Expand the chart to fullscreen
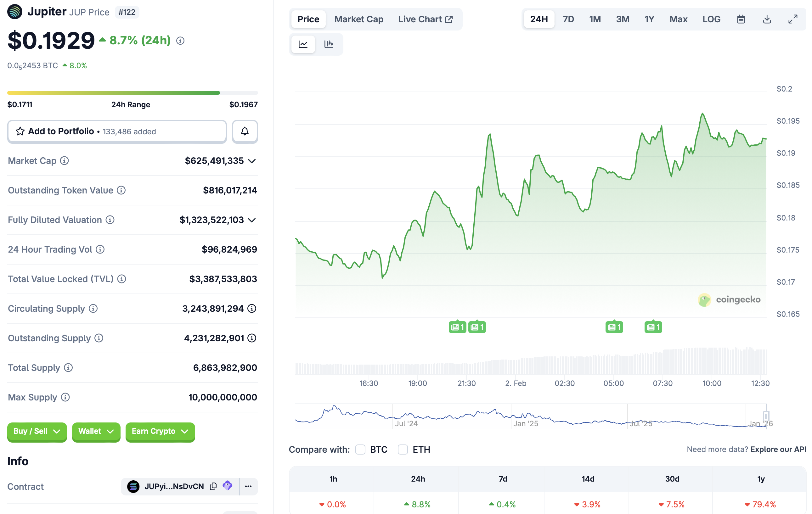812x514 pixels. [792, 19]
